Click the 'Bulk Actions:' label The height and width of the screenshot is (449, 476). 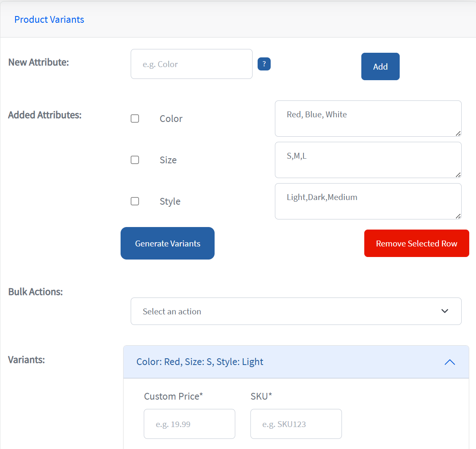[x=35, y=292]
